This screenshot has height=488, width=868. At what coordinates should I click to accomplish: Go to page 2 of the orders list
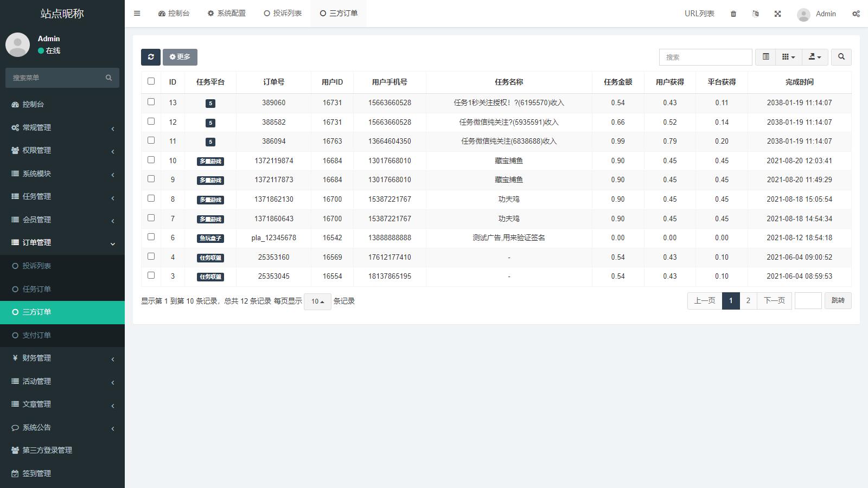point(748,300)
